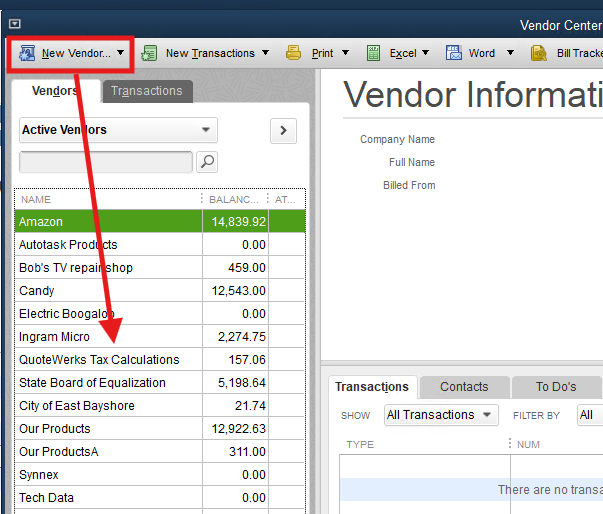Open the Show All Transactions dropdown
603x514 pixels.
tap(441, 415)
